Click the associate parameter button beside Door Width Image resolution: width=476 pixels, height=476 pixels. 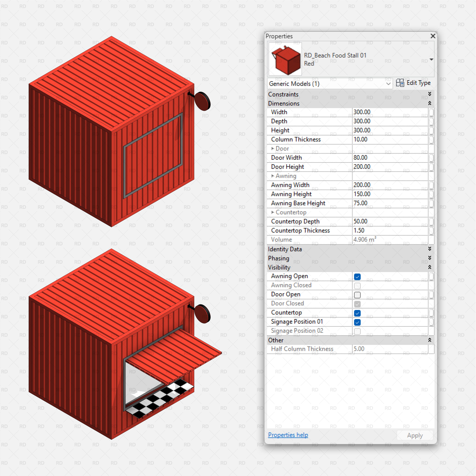click(431, 158)
